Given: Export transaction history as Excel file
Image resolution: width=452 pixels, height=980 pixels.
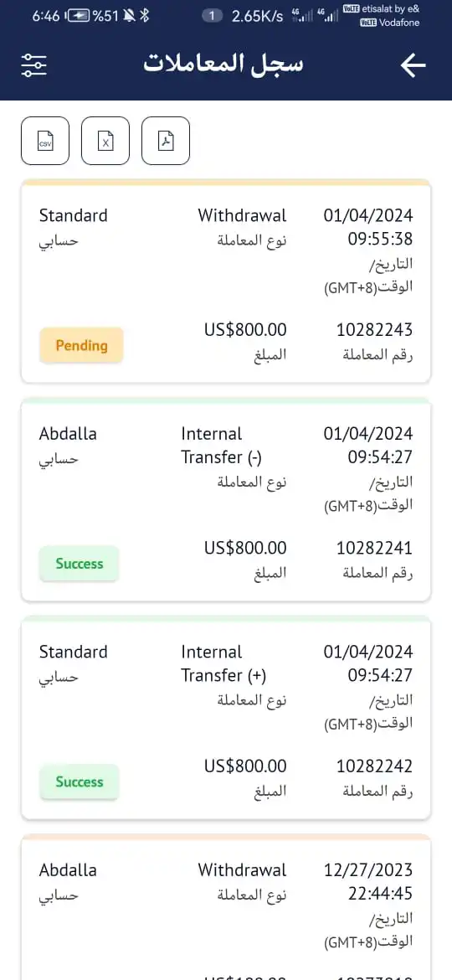Looking at the screenshot, I should pos(105,141).
